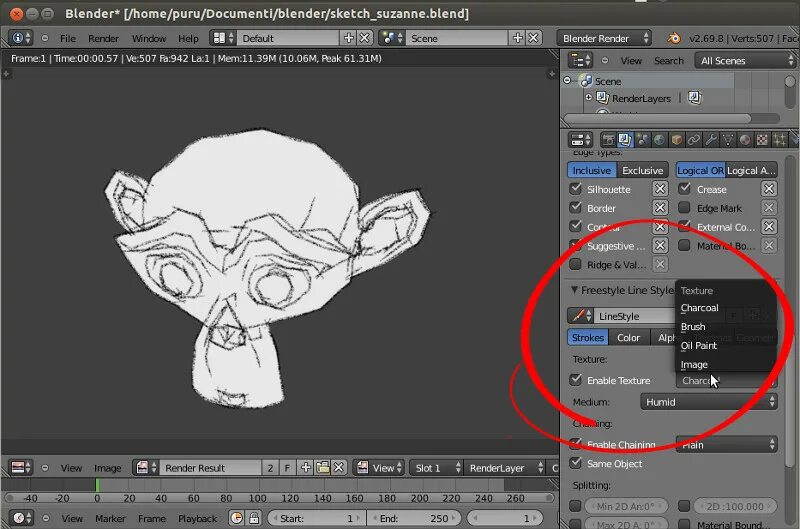
Task: Choose Brush from the Texture popup
Action: click(693, 327)
